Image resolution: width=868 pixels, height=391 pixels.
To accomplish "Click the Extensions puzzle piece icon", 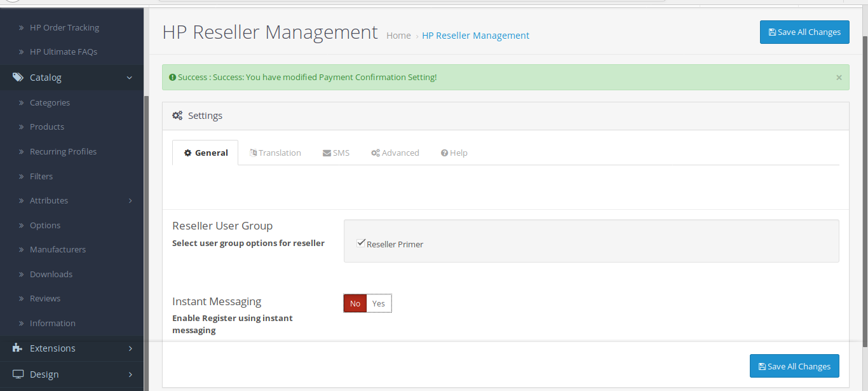I will 18,348.
